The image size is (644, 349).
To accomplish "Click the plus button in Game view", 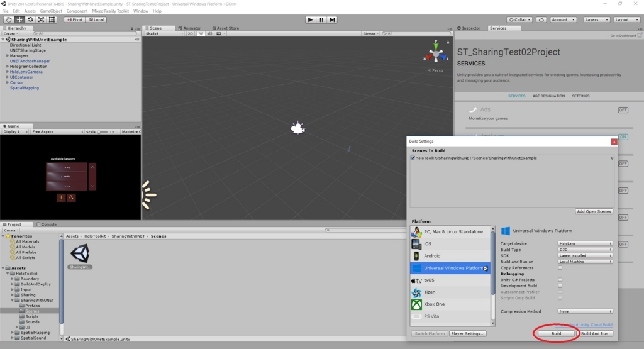I will pyautogui.click(x=61, y=197).
